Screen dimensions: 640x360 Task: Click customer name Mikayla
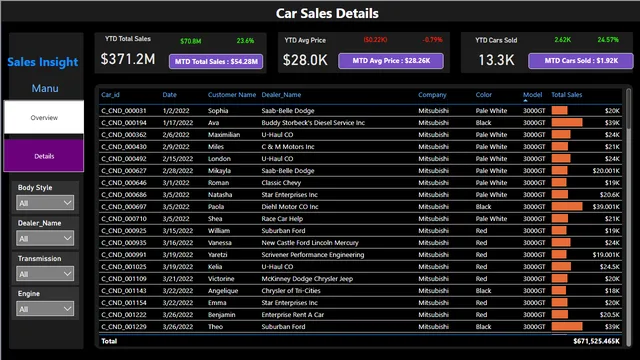coord(219,171)
